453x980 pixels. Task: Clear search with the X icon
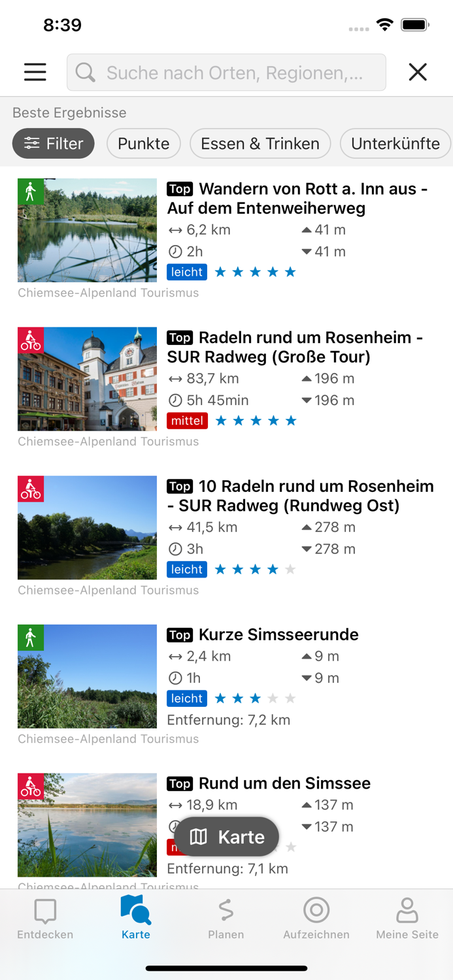pos(418,72)
